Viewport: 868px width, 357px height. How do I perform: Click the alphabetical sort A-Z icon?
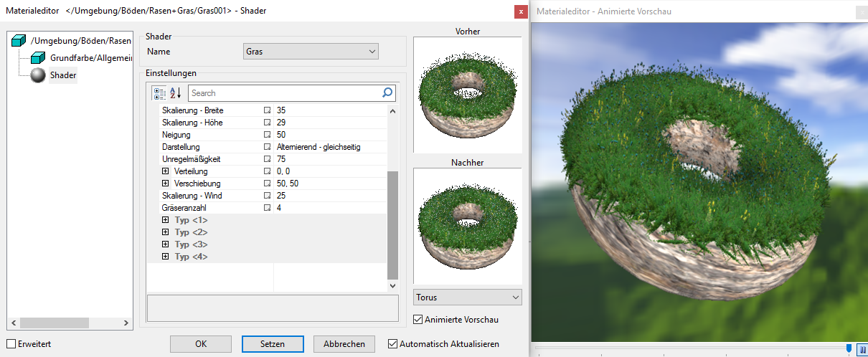175,93
